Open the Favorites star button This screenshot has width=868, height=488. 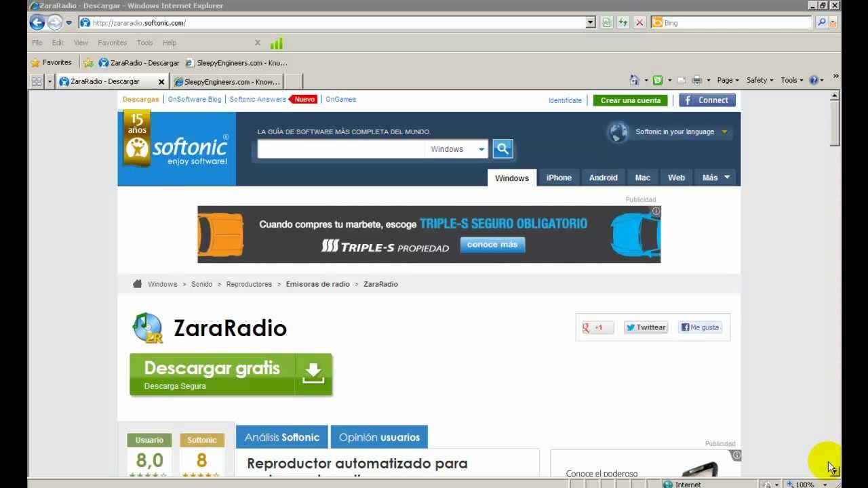click(x=51, y=62)
